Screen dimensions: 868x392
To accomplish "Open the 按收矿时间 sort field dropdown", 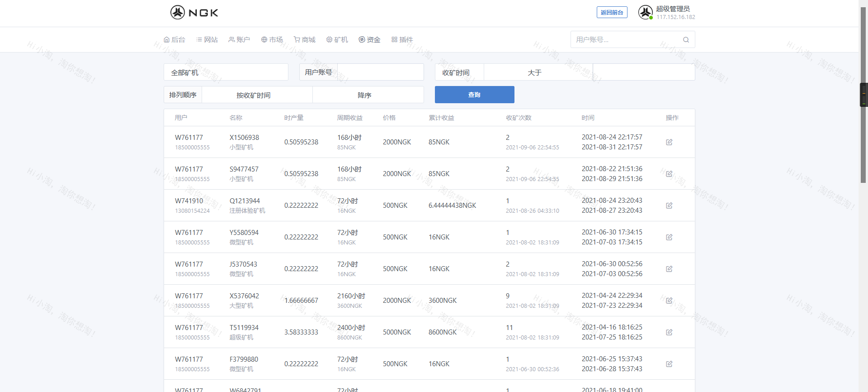I will tap(257, 95).
